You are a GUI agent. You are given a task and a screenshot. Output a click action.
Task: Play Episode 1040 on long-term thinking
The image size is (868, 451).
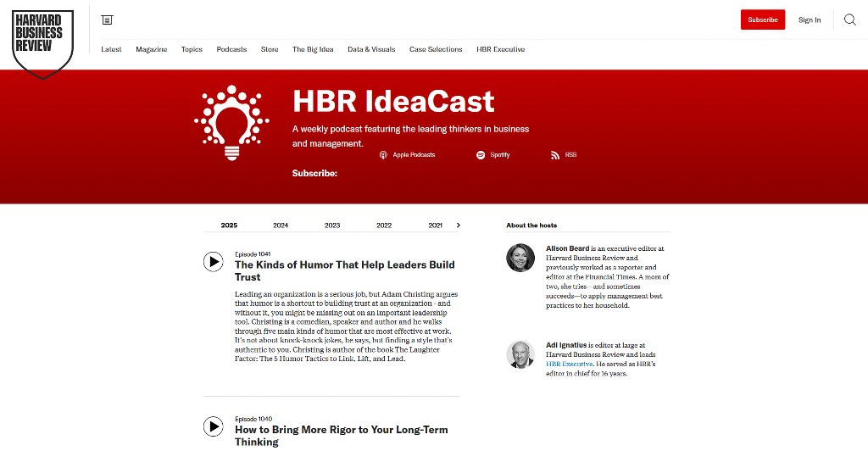coord(213,426)
